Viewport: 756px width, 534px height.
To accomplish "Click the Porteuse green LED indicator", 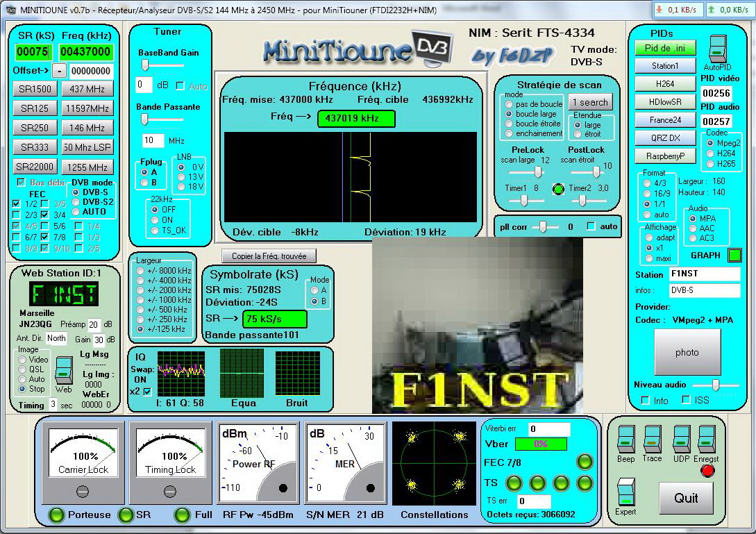I will click(56, 515).
